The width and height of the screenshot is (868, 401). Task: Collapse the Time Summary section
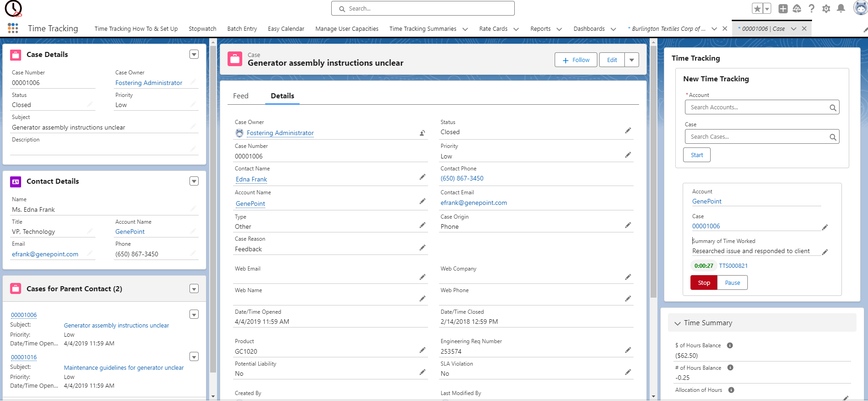678,323
